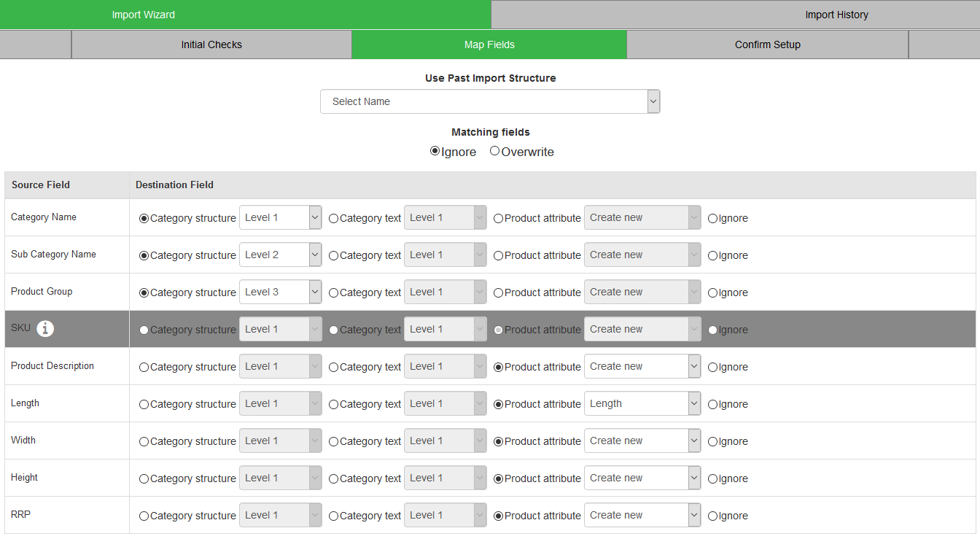Open Product Group Level 3 dropdown
Screen dimensions: 980x539
point(281,292)
